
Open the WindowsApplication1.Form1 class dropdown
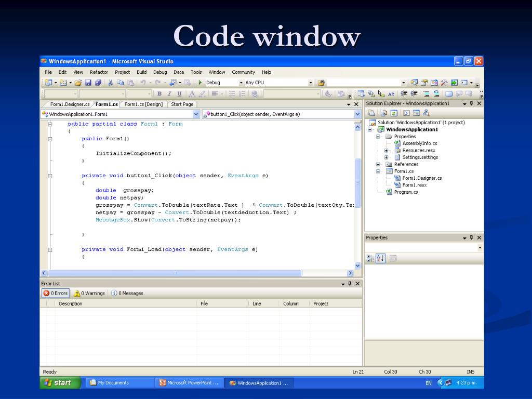pos(196,114)
